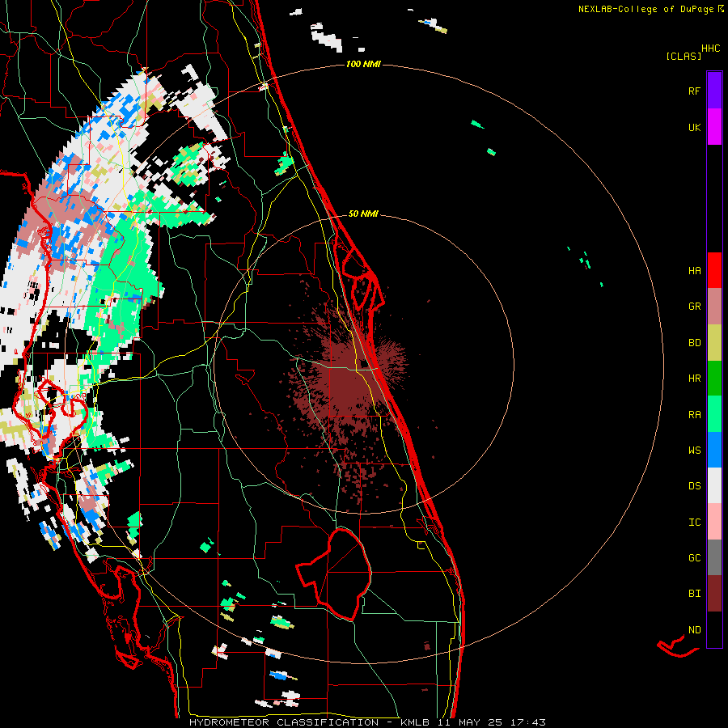Click the HA legend label
This screenshot has width=728, height=728.
[x=694, y=270]
